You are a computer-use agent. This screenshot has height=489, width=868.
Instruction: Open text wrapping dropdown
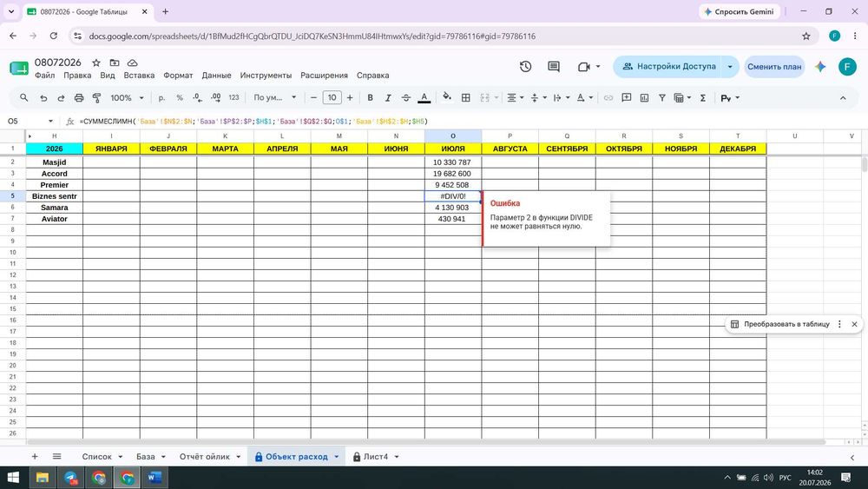tap(562, 97)
